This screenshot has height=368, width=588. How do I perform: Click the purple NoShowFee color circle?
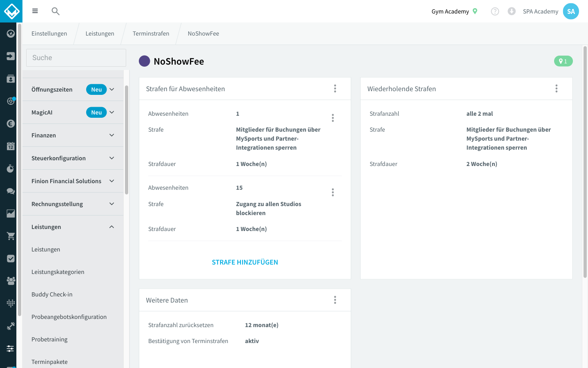pyautogui.click(x=145, y=61)
